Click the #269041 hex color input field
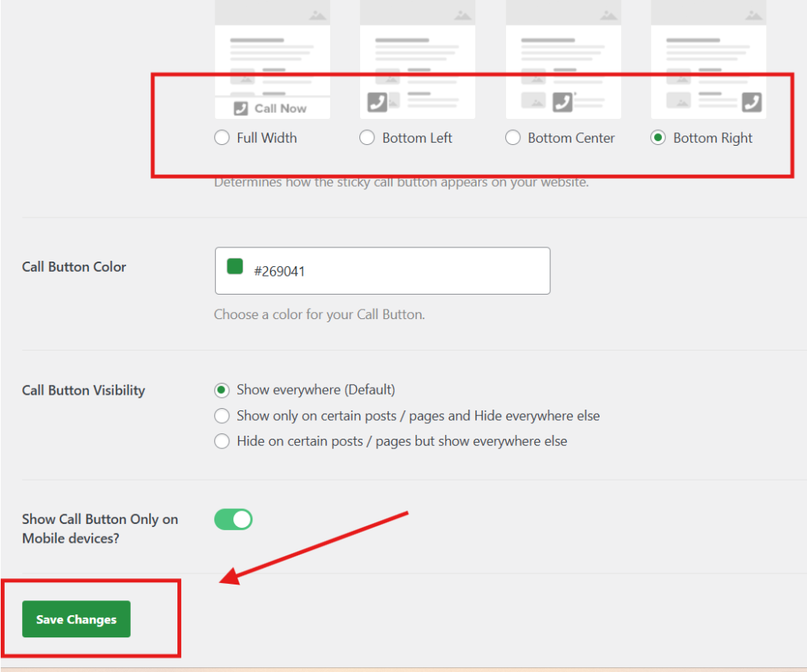Image resolution: width=807 pixels, height=672 pixels. [x=394, y=271]
